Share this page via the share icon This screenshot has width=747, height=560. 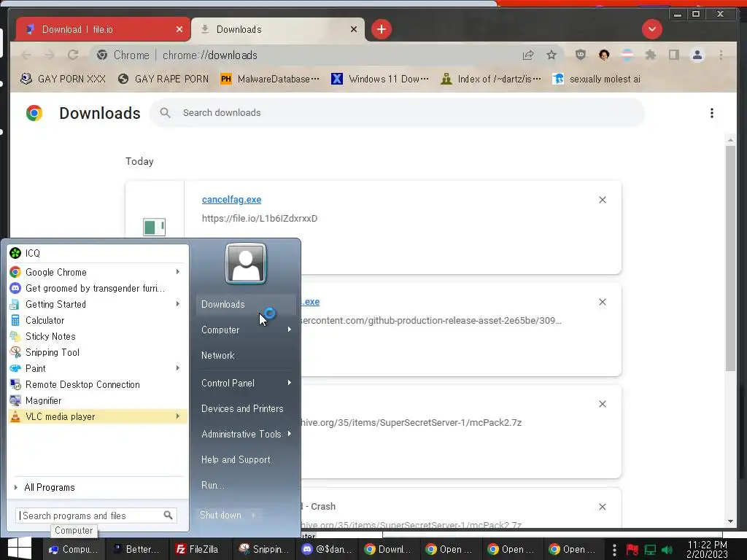528,55
